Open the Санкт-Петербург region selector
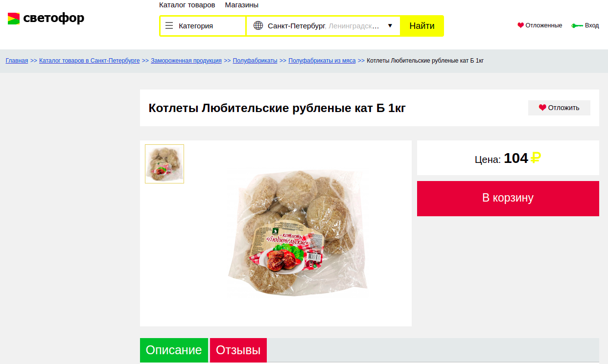Screen dimensions: 608x364 [323, 26]
